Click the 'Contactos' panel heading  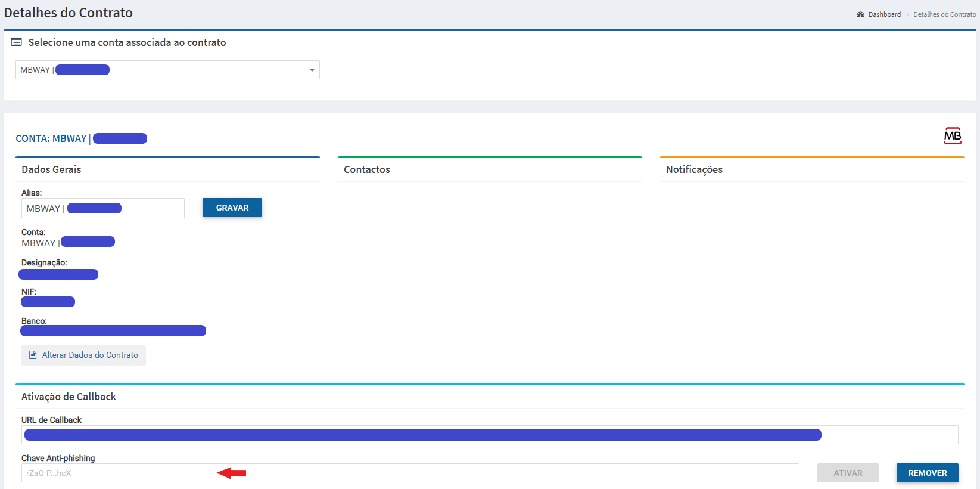pyautogui.click(x=367, y=169)
